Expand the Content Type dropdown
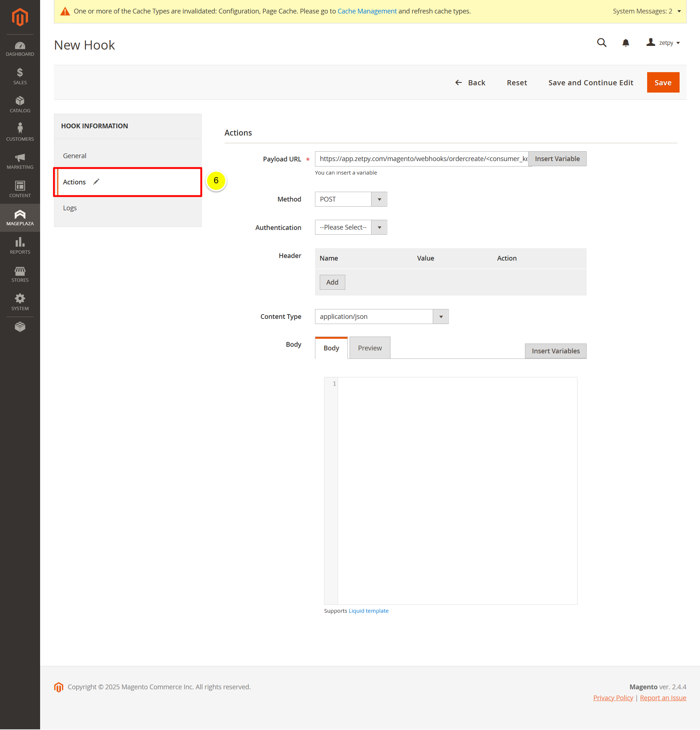Viewport: 700px width, 730px height. [381, 317]
